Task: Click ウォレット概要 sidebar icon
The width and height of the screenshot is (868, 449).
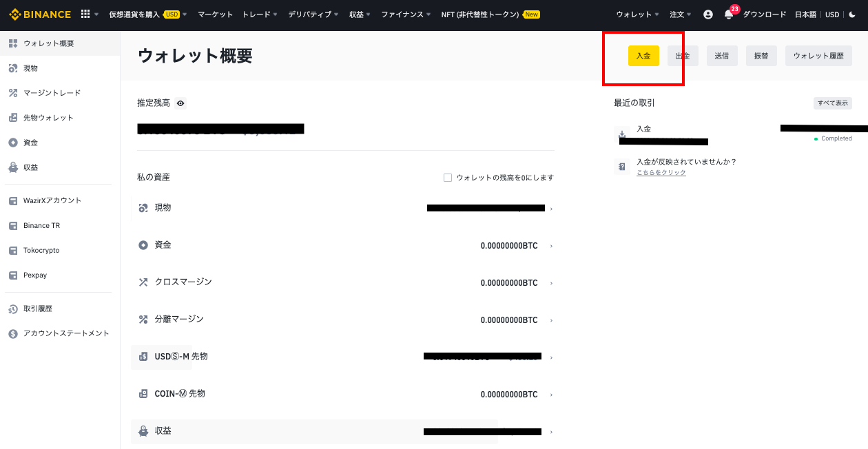Action: 12,43
